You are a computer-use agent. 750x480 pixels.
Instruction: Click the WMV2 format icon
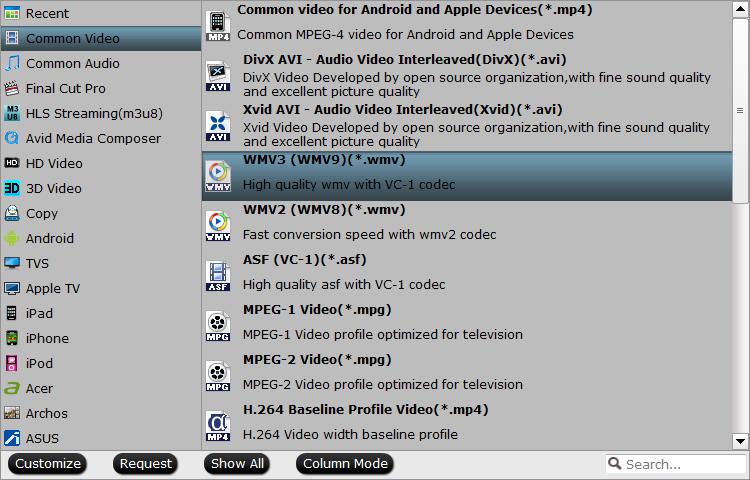tap(218, 226)
